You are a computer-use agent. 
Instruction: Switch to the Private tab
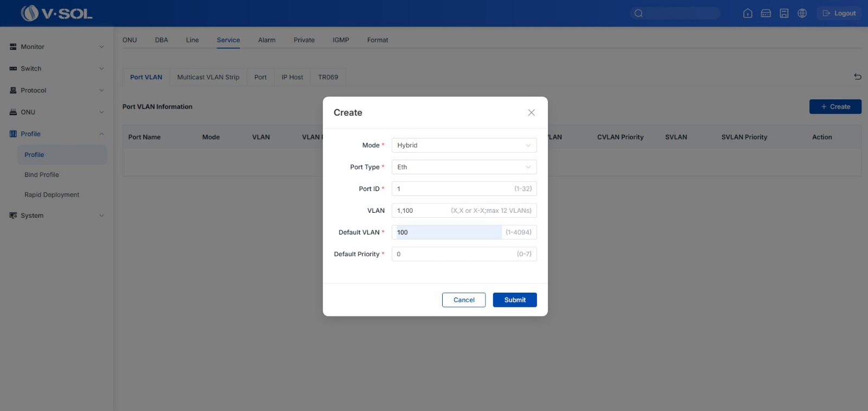pos(304,40)
